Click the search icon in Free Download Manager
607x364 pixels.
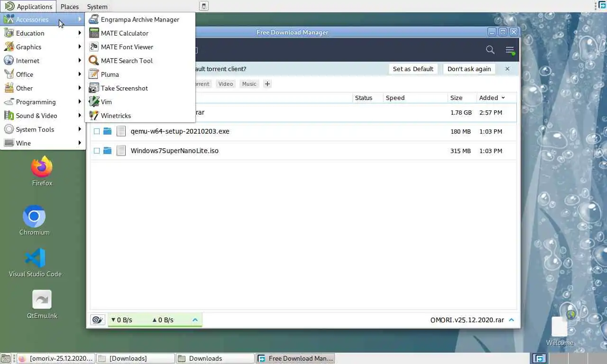tap(490, 50)
